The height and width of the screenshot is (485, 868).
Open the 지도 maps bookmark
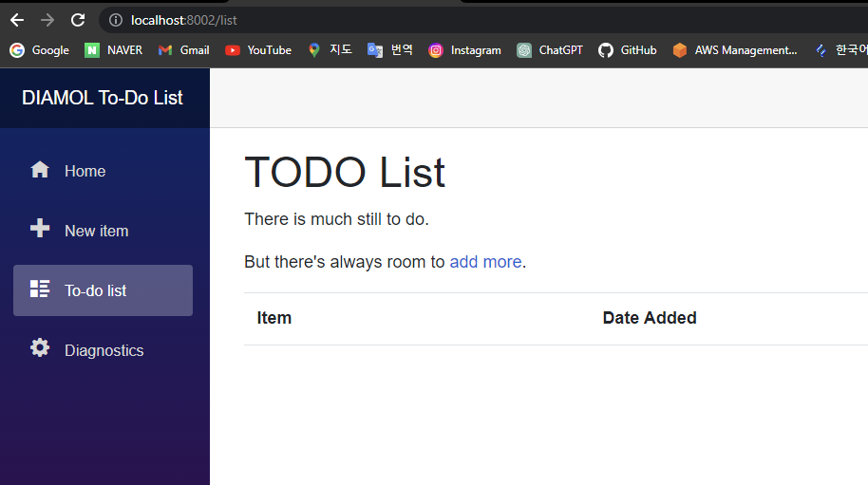tap(330, 50)
